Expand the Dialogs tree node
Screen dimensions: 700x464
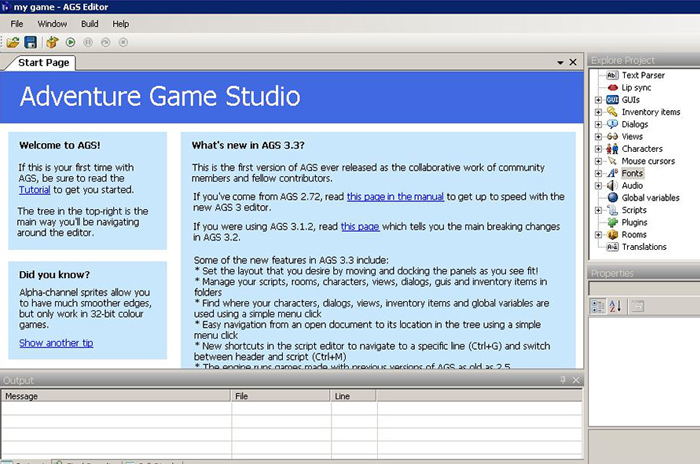(x=598, y=124)
